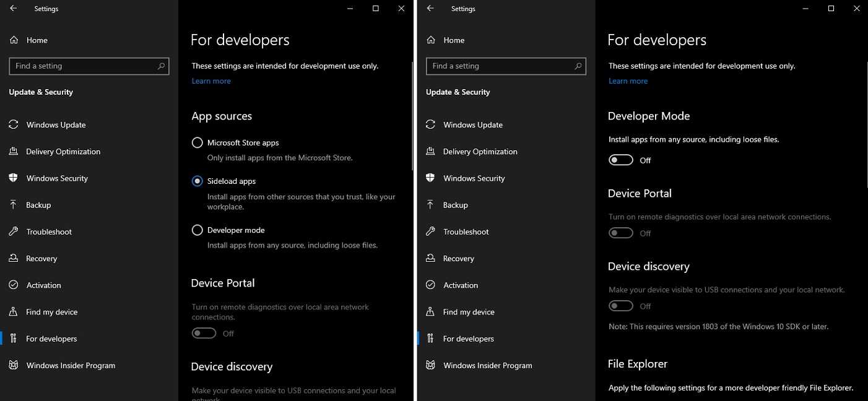Open Delivery Optimization label in right window
The height and width of the screenshot is (401, 868).
pyautogui.click(x=480, y=152)
